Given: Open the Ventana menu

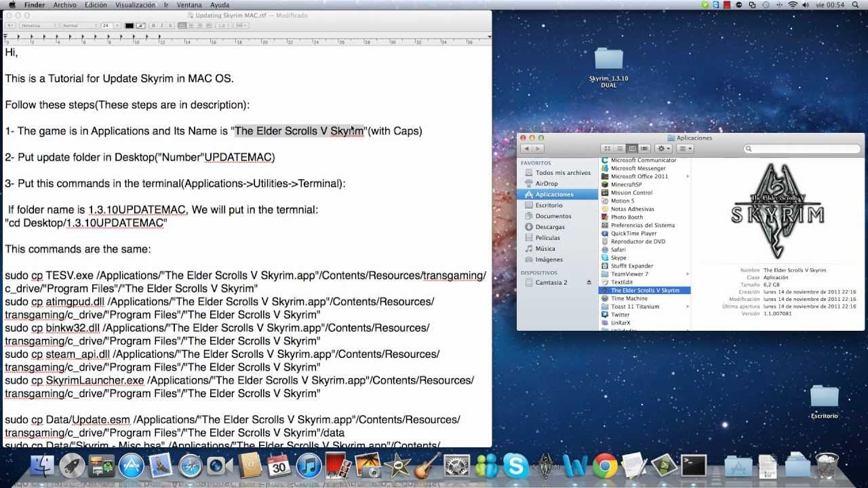Looking at the screenshot, I should coord(189,5).
